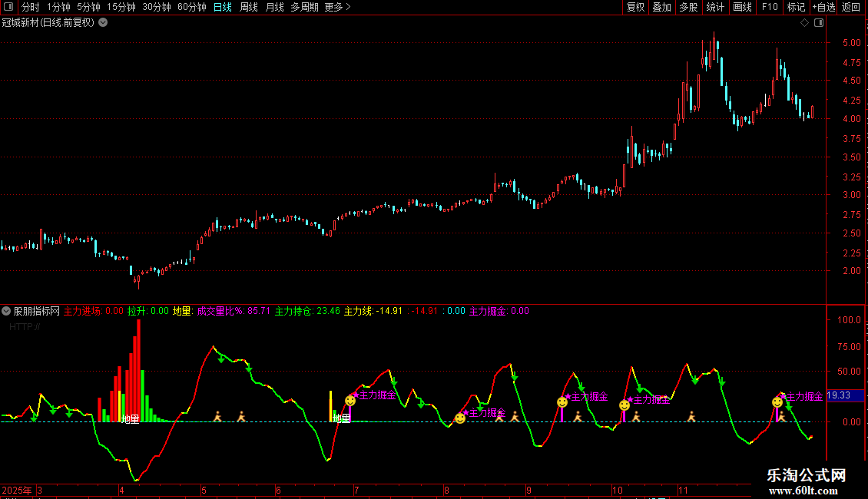Image resolution: width=868 pixels, height=499 pixels.
Task: Click the 100.0 indicator axis label
Action: click(x=849, y=320)
